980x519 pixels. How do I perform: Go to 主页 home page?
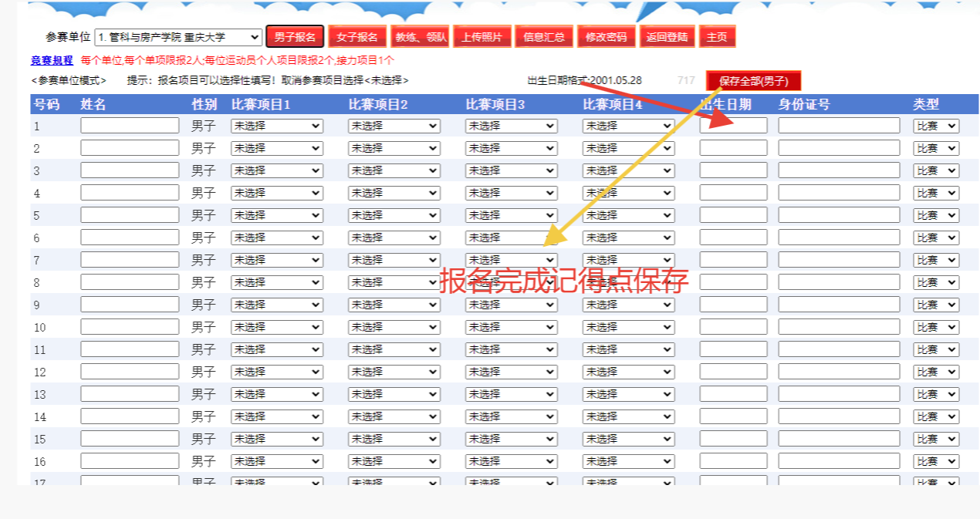718,37
